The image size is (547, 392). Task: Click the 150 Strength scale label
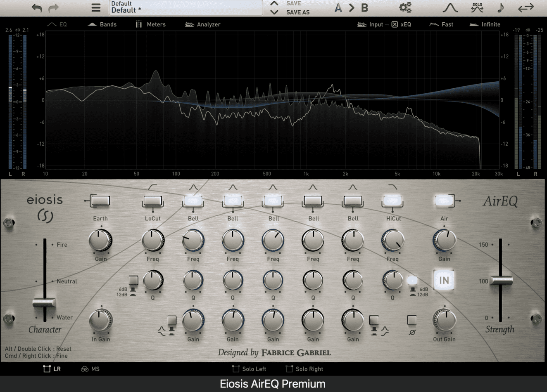pos(483,245)
